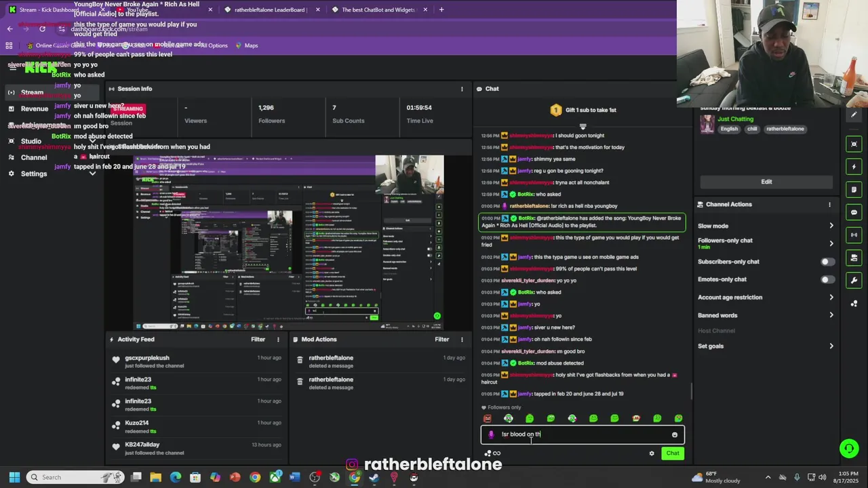Click the stream preview thumbnail
This screenshot has height=488, width=868.
click(x=288, y=243)
